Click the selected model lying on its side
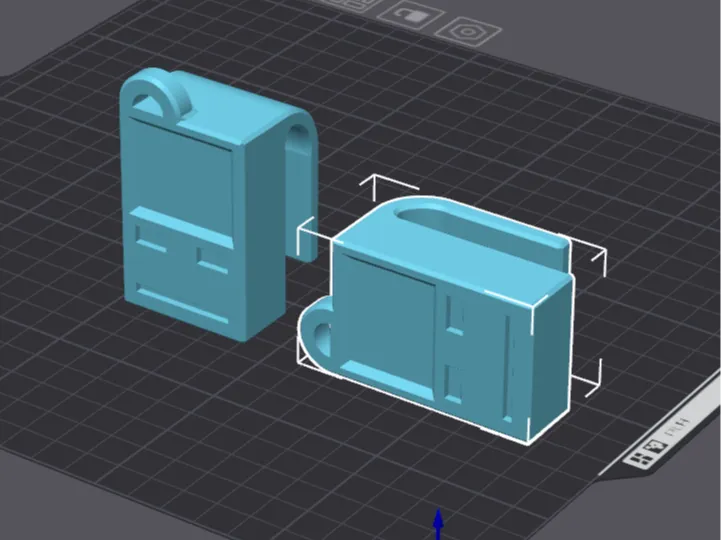The image size is (721, 540). point(437,320)
